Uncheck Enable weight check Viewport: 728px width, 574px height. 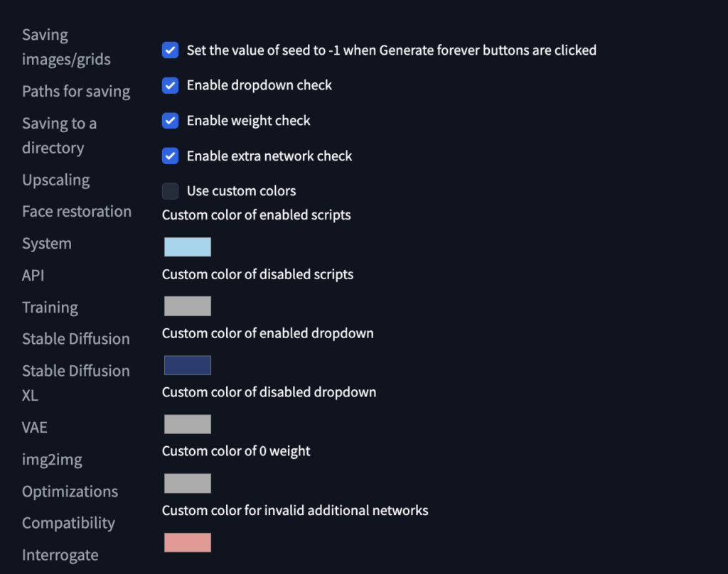tap(170, 121)
